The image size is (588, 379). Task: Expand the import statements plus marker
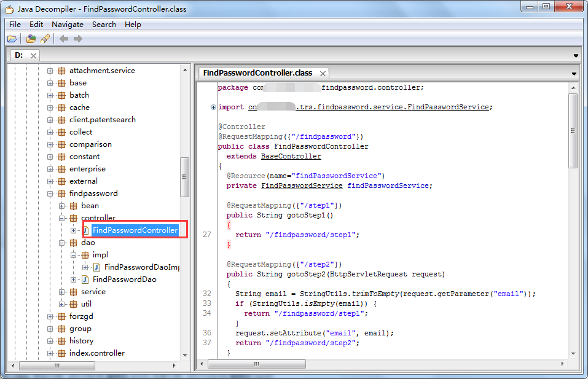(213, 107)
